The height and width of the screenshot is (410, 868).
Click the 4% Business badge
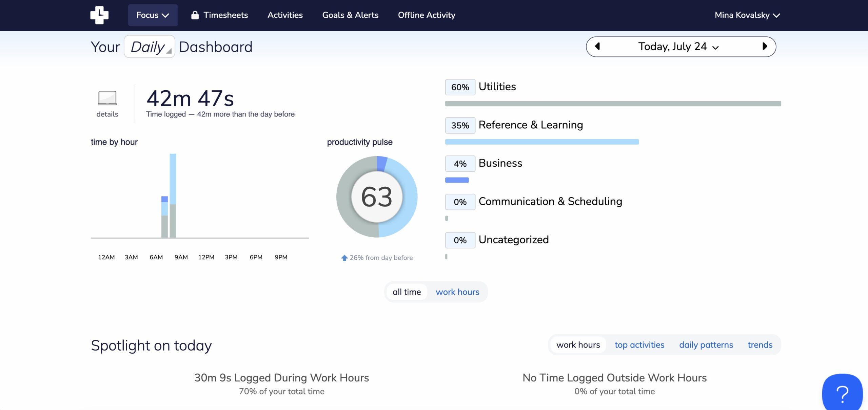[x=460, y=164]
